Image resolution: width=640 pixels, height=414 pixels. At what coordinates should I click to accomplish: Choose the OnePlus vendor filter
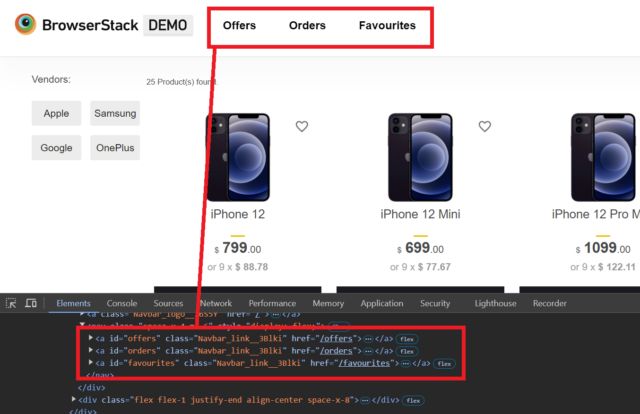point(115,148)
